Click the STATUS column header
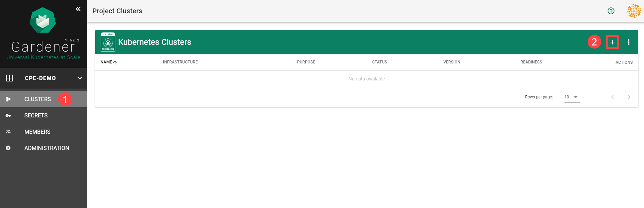 click(379, 62)
